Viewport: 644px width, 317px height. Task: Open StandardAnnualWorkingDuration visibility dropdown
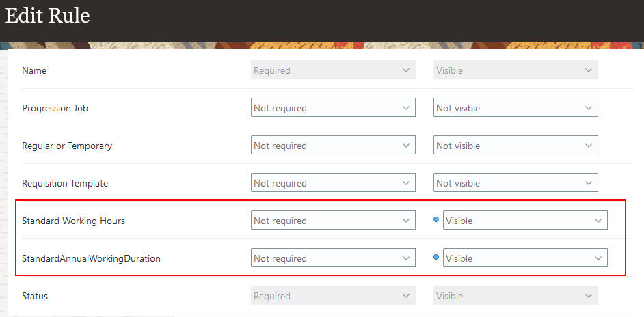[525, 258]
